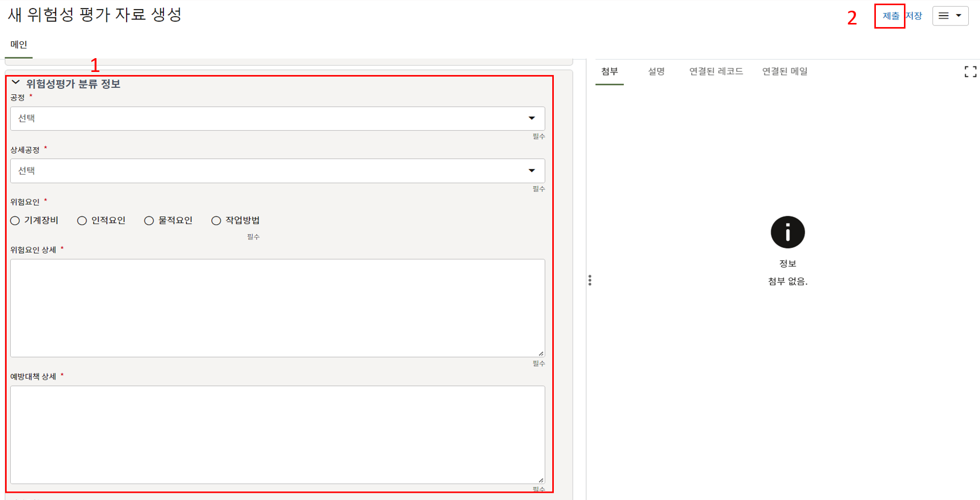Viewport: 980px width, 500px height.
Task: Select the 기계장비 radio button
Action: 15,220
